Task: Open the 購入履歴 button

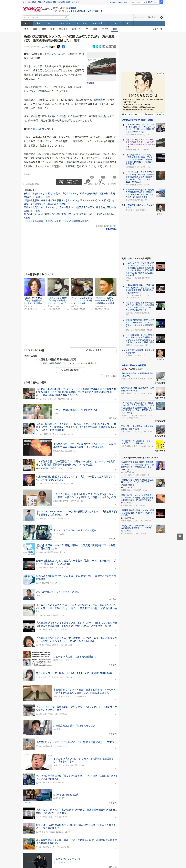Action: pos(151,18)
